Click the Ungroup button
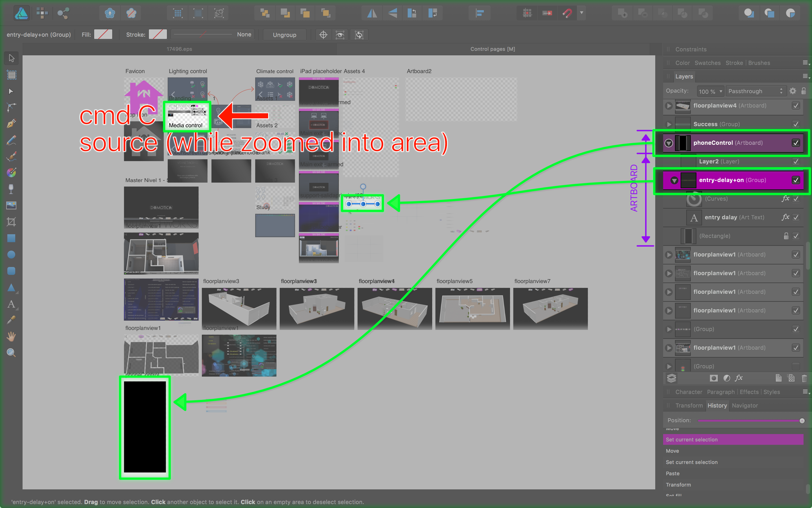 pos(284,35)
